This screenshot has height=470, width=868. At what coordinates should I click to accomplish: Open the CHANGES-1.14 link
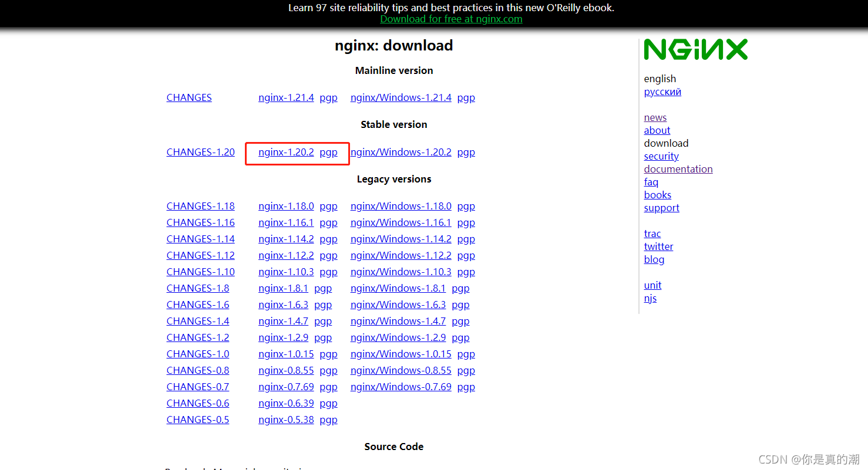coord(200,239)
